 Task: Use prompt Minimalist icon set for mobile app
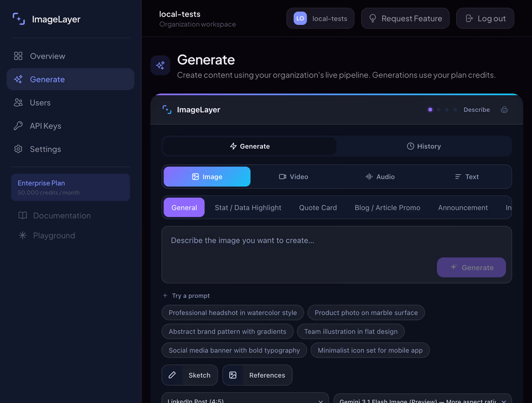370,350
